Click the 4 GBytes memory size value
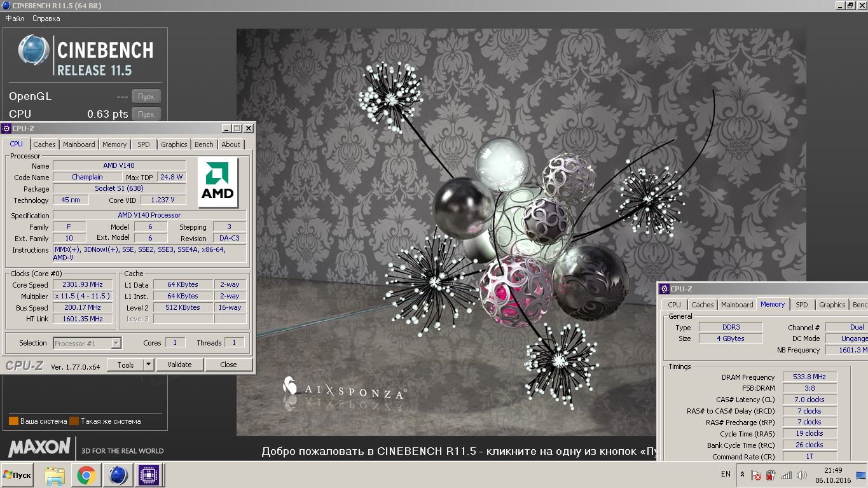The width and height of the screenshot is (868, 488). [x=731, y=338]
